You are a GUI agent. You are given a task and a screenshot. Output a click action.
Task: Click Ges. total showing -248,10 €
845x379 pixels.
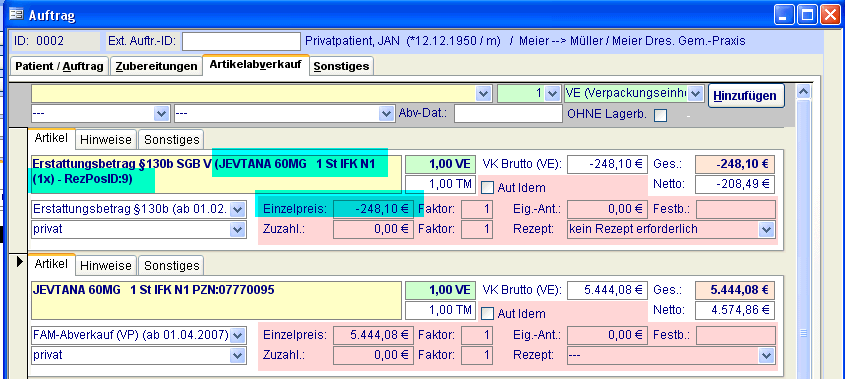point(735,164)
